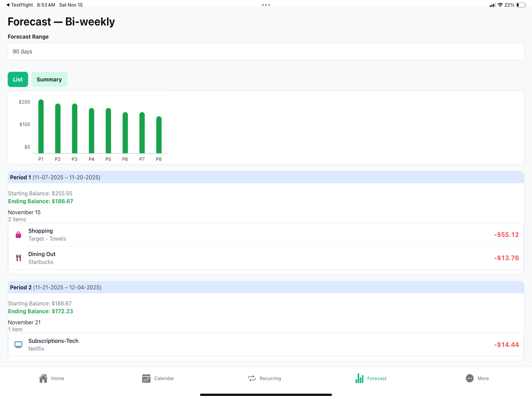This screenshot has height=399, width=532.
Task: Tap the -$13.76 amount
Action: coord(506,258)
